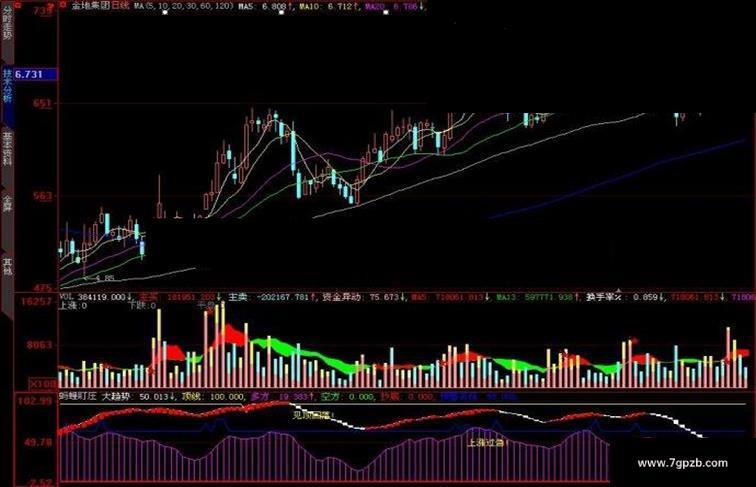The height and width of the screenshot is (487, 756).
Task: Click the 651 price axis label
Action: 42,104
